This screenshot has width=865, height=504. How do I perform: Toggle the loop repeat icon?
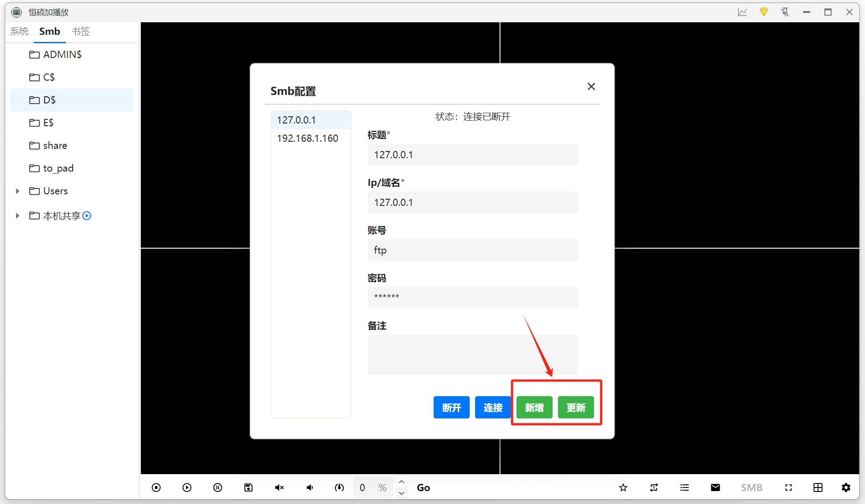[x=654, y=488]
